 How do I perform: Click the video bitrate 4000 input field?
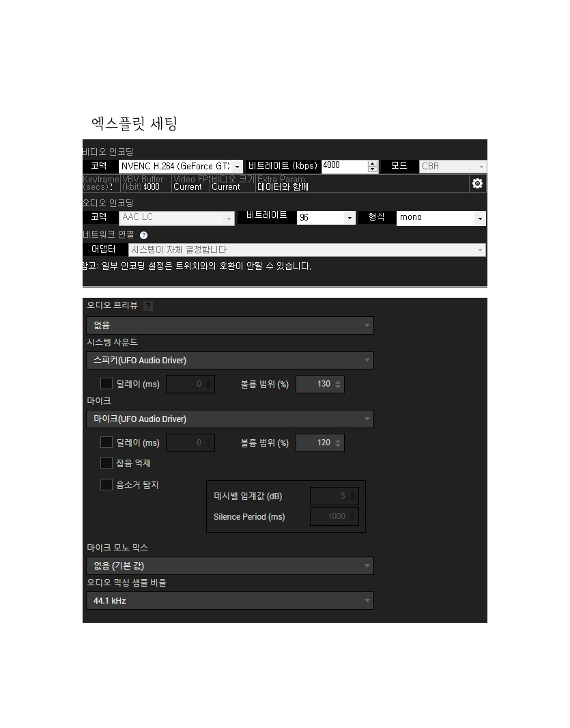point(345,166)
